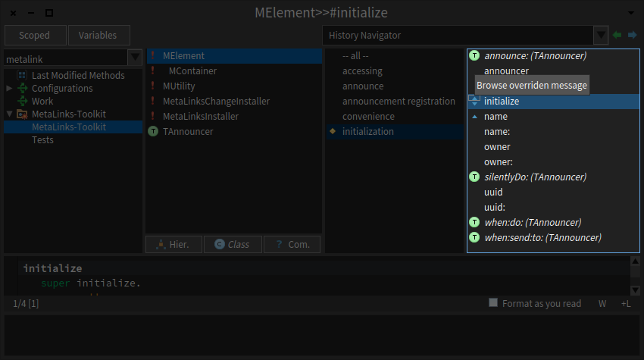The height and width of the screenshot is (360, 644).
Task: Go back with green left arrow
Action: pyautogui.click(x=617, y=36)
